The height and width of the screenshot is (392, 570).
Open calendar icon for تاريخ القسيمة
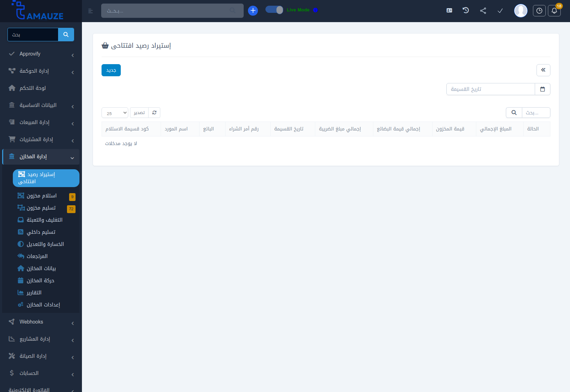point(543,89)
